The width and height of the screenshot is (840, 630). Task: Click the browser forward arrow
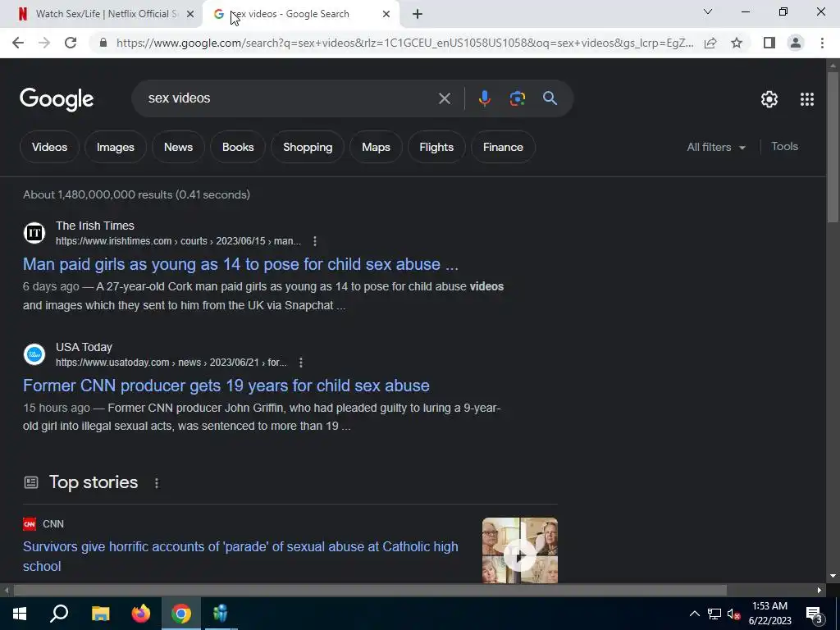click(x=44, y=43)
